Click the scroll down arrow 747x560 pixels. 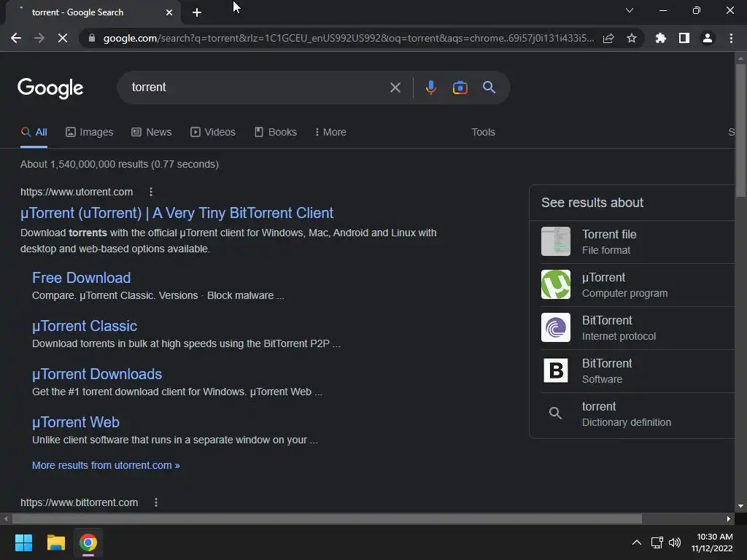click(x=740, y=506)
